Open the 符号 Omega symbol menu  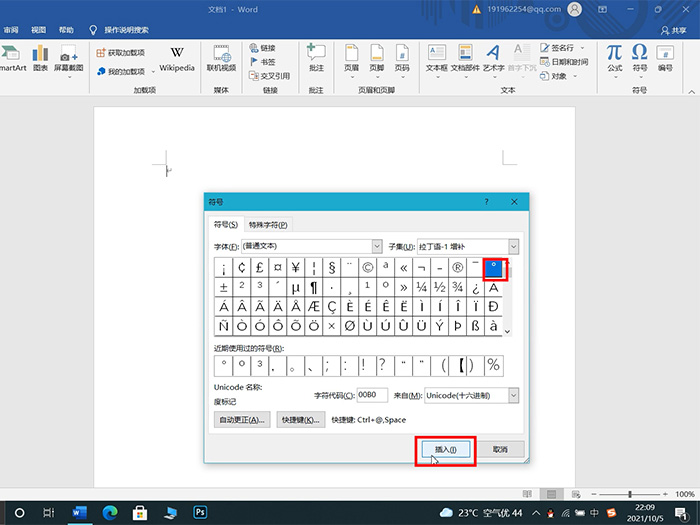pos(640,60)
